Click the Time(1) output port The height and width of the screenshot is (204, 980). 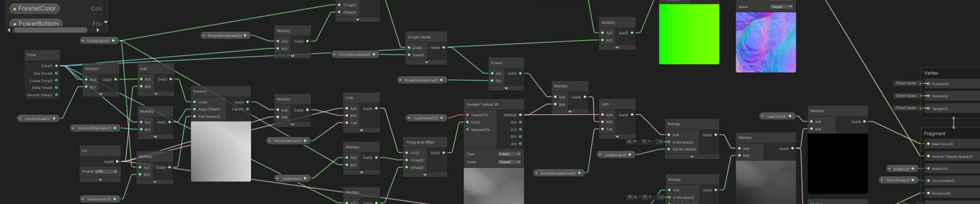pos(56,66)
